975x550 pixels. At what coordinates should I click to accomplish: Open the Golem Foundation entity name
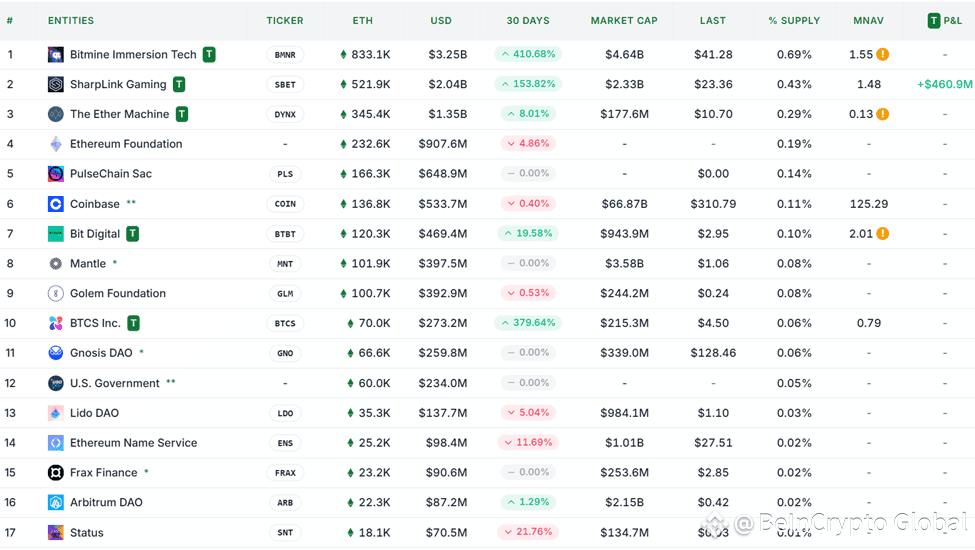click(x=118, y=293)
